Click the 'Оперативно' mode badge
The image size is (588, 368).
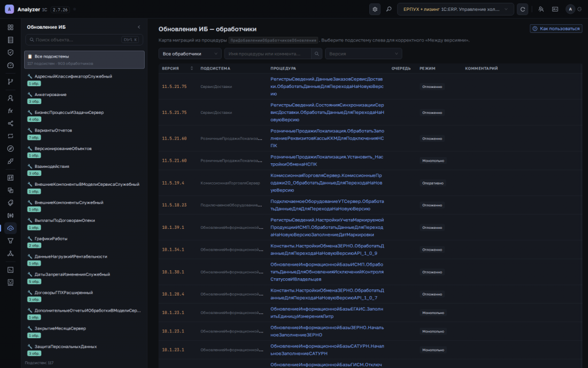click(433, 183)
